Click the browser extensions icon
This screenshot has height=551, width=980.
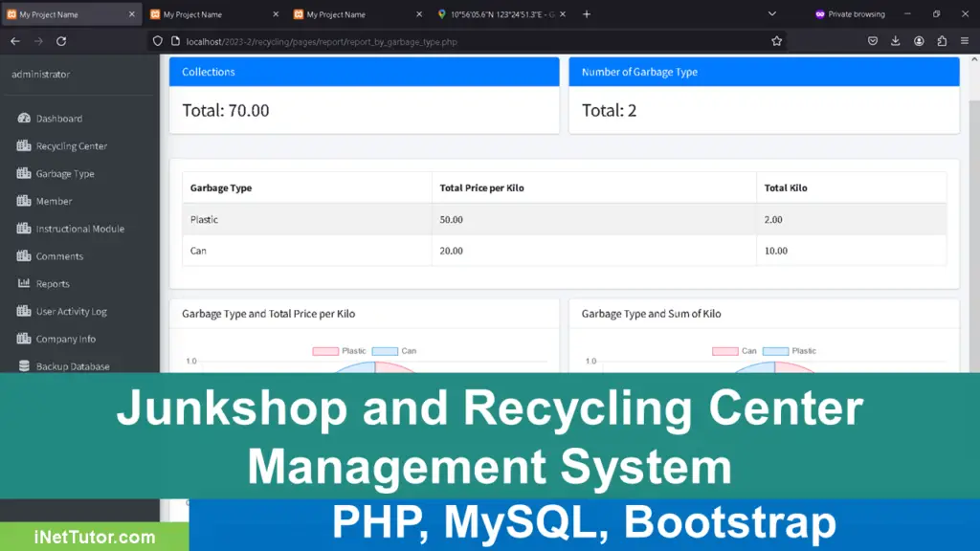pyautogui.click(x=942, y=41)
